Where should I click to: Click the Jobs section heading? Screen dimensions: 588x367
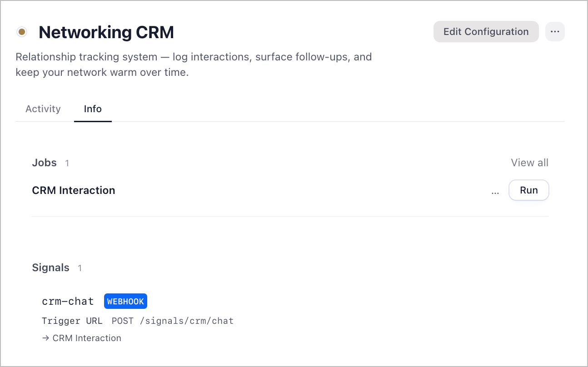coord(45,163)
